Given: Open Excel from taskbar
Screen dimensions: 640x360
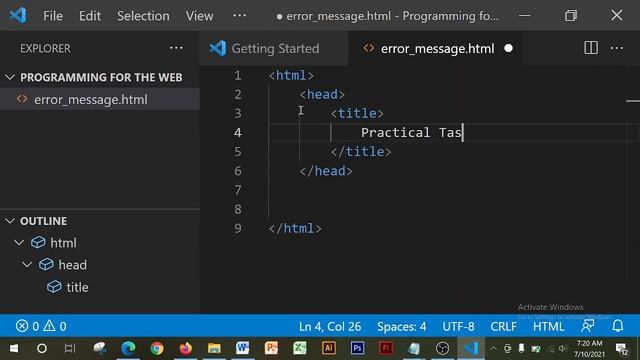Looking at the screenshot, I should [300, 348].
